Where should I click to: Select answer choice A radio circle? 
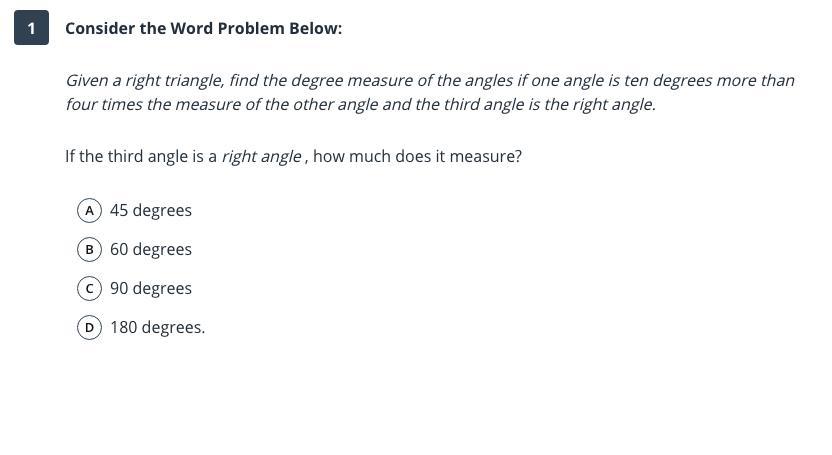[89, 210]
